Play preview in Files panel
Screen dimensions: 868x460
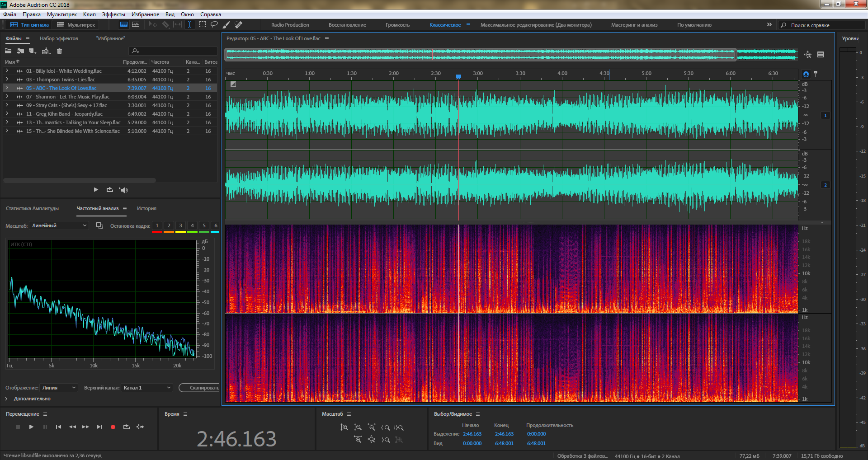96,190
